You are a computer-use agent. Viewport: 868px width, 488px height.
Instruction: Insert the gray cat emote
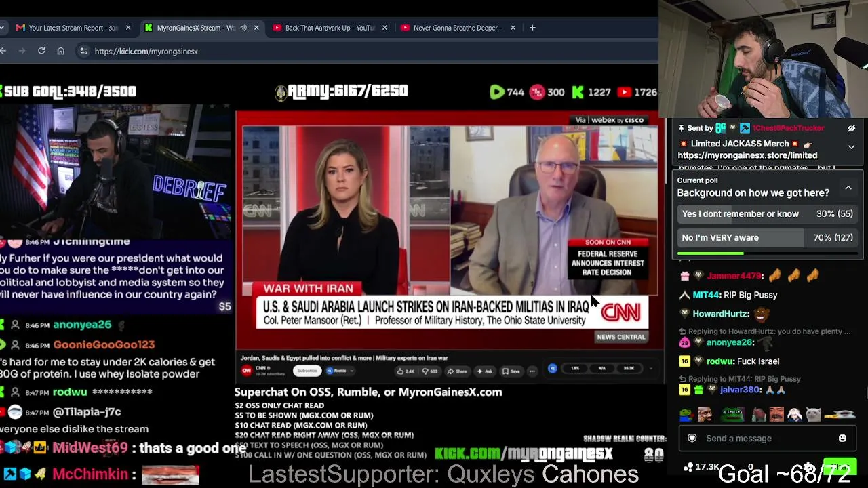tap(813, 414)
